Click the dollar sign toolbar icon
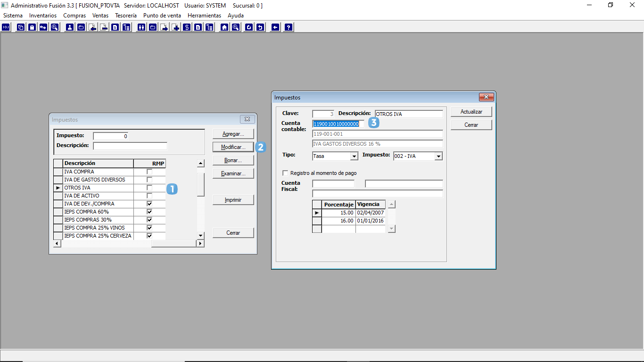644x362 pixels. [x=187, y=27]
